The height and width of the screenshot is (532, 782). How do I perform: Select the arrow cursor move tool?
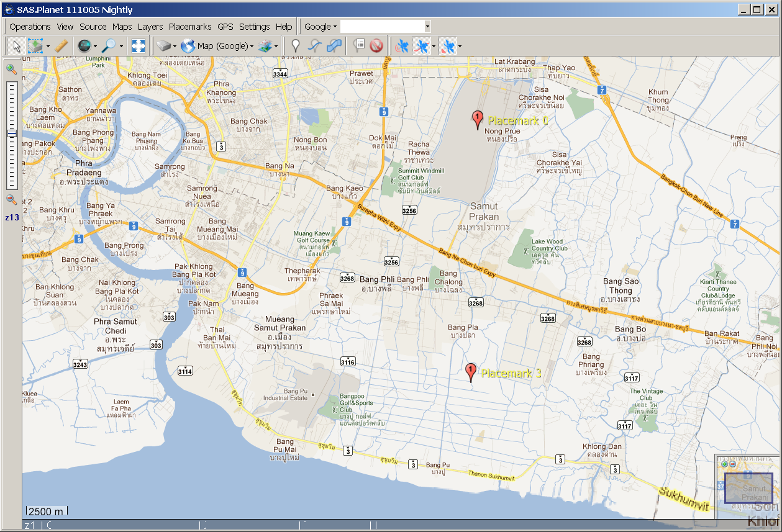click(x=16, y=46)
